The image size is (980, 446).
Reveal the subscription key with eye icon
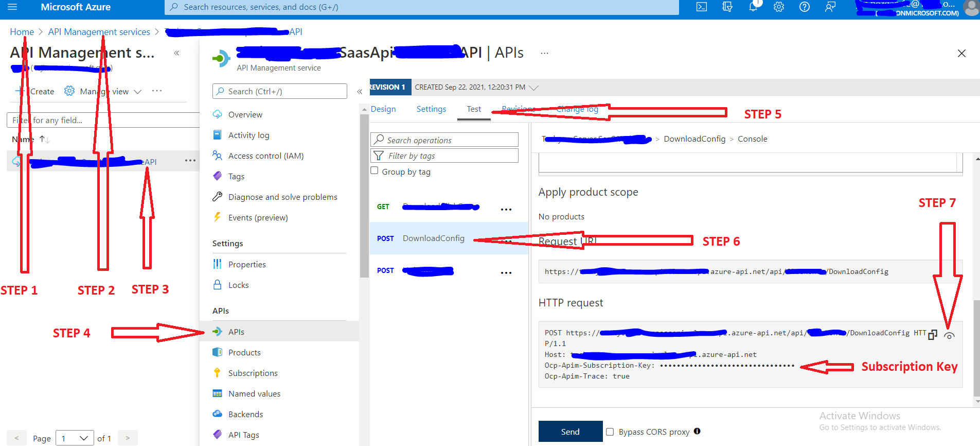point(950,335)
